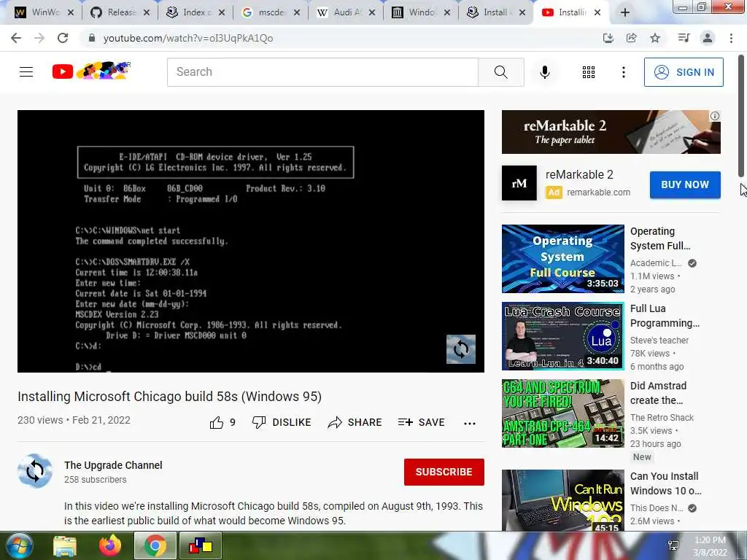
Task: Open The Upgrade Channel name link
Action: coord(113,465)
